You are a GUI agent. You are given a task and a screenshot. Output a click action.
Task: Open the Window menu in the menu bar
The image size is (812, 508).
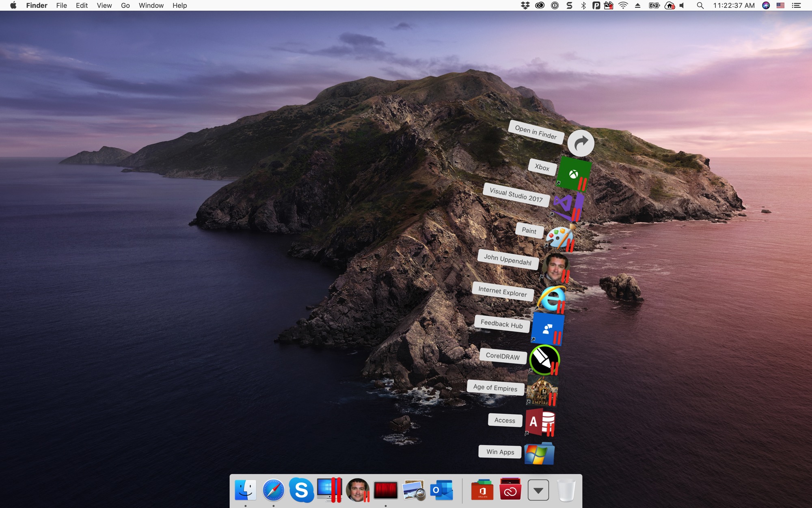(x=151, y=5)
